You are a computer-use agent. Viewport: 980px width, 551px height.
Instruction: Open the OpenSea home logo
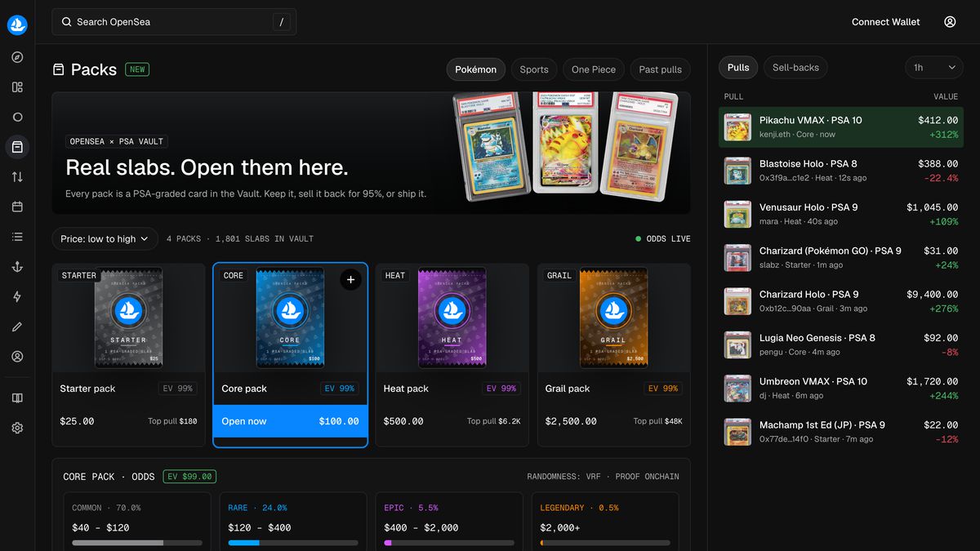click(x=17, y=25)
